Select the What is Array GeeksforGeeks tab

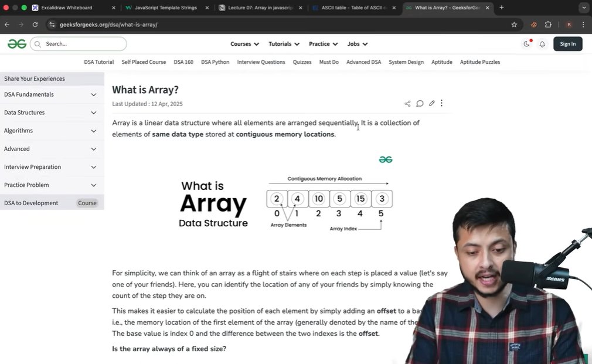[x=447, y=8]
